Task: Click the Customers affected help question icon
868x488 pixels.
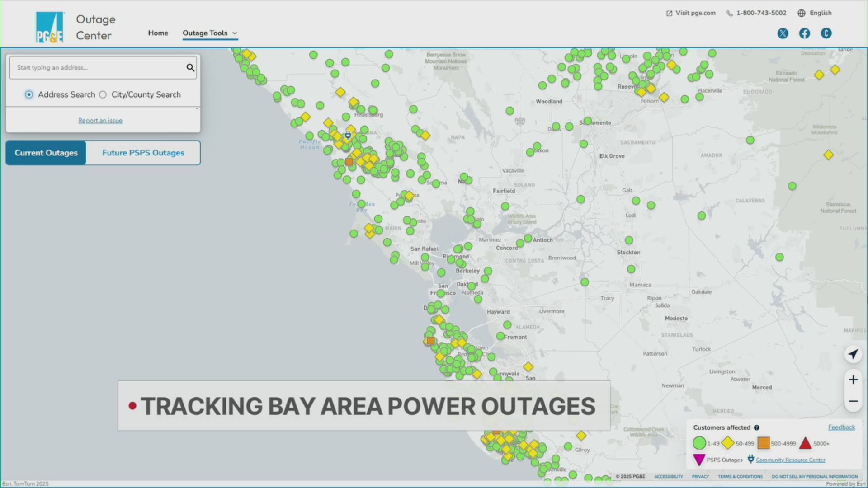Action: [757, 427]
